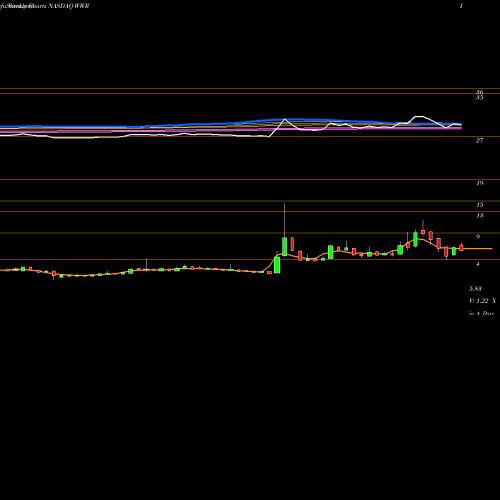Select the 36 price level label
Image resolution: width=500 pixels, height=500 pixels.
point(479,92)
